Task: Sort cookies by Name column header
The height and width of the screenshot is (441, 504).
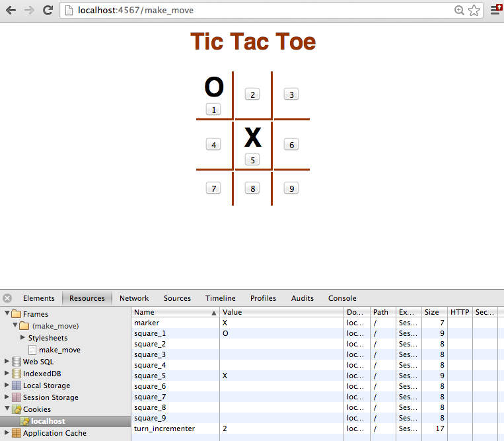Action: pyautogui.click(x=176, y=312)
